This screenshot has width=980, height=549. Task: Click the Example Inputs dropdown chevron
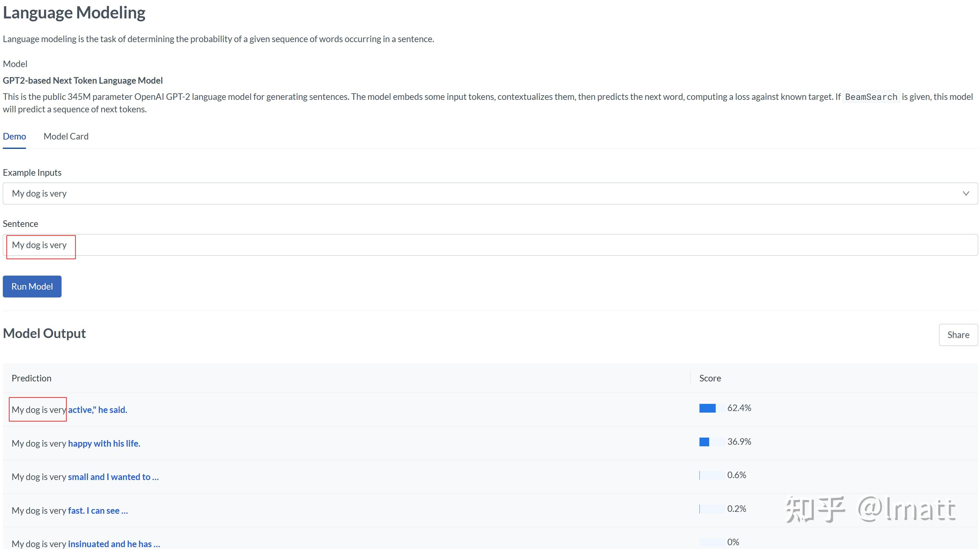pos(966,194)
